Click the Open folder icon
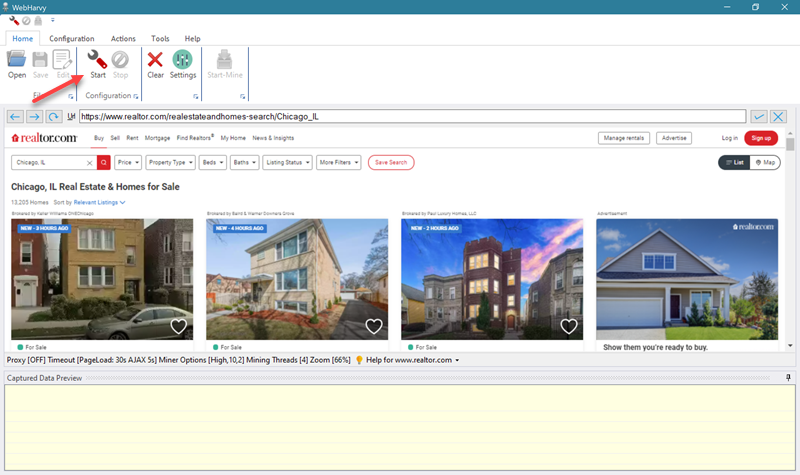 click(17, 60)
